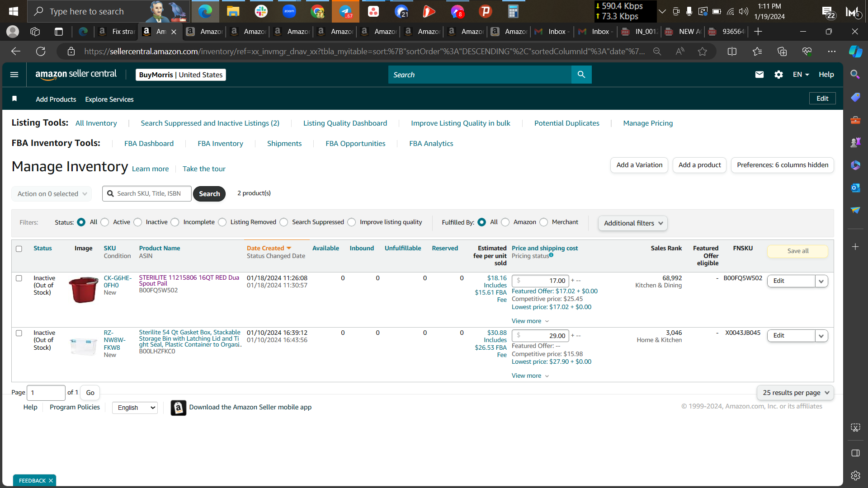Tick the select-all checkbox in table header
The image size is (868, 488).
tap(19, 249)
